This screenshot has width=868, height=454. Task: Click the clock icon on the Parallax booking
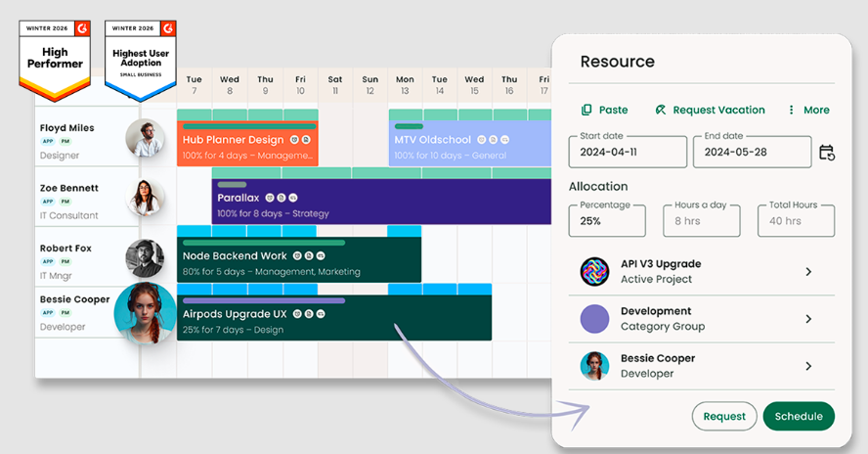[x=270, y=198]
